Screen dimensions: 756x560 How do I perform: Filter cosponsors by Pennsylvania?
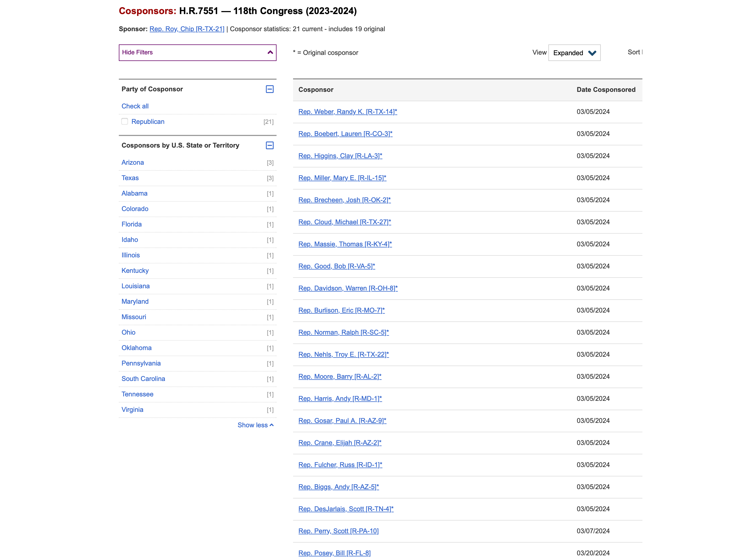point(141,363)
